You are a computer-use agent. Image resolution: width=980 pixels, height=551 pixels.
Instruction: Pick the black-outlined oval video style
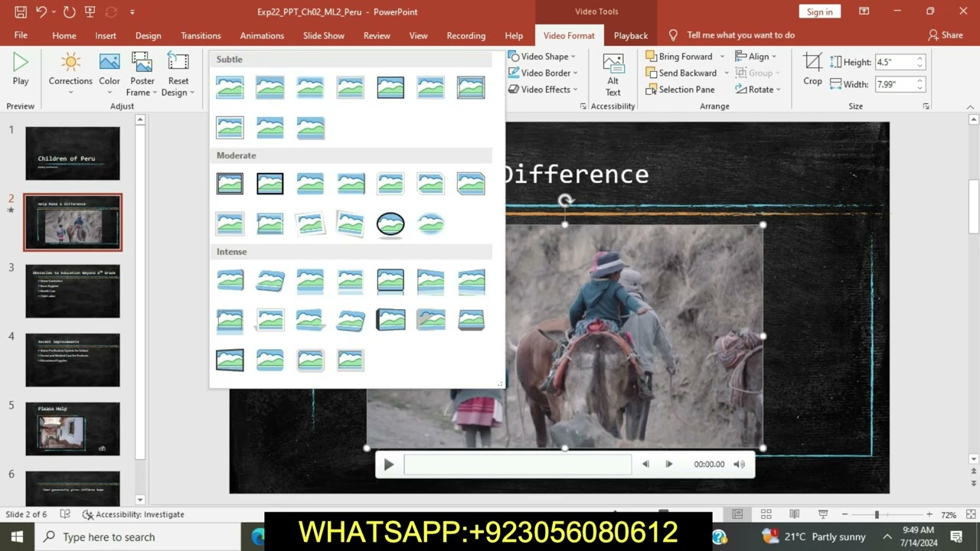[x=390, y=223]
